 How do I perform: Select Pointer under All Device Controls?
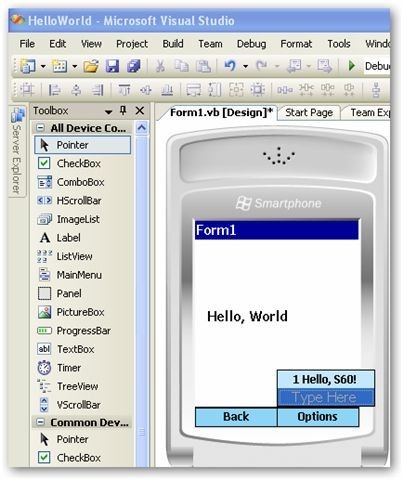82,145
